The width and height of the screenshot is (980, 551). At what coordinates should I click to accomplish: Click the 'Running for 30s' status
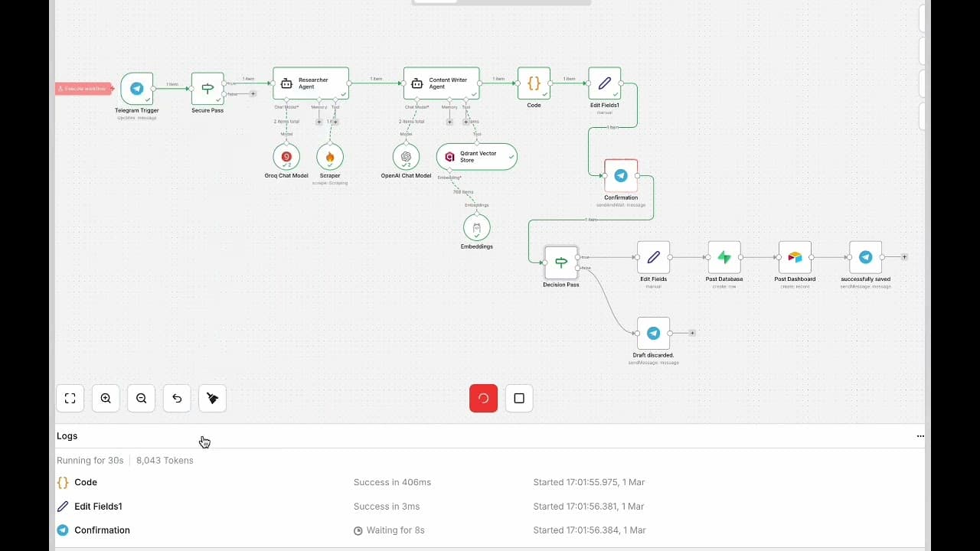pyautogui.click(x=90, y=461)
